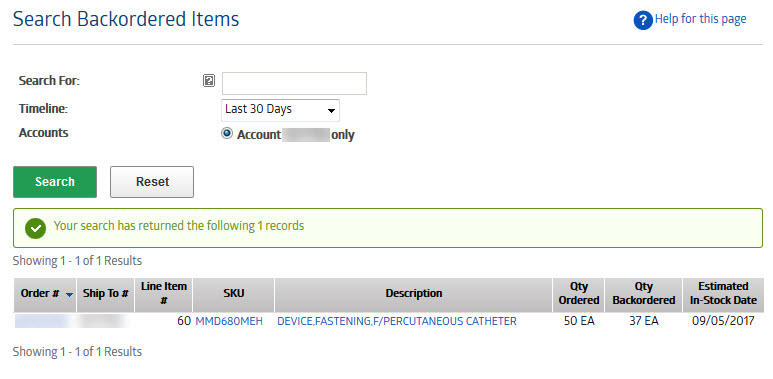The image size is (773, 379).
Task: Open the Timeline dropdown showing Last 30 Days
Action: pos(280,110)
